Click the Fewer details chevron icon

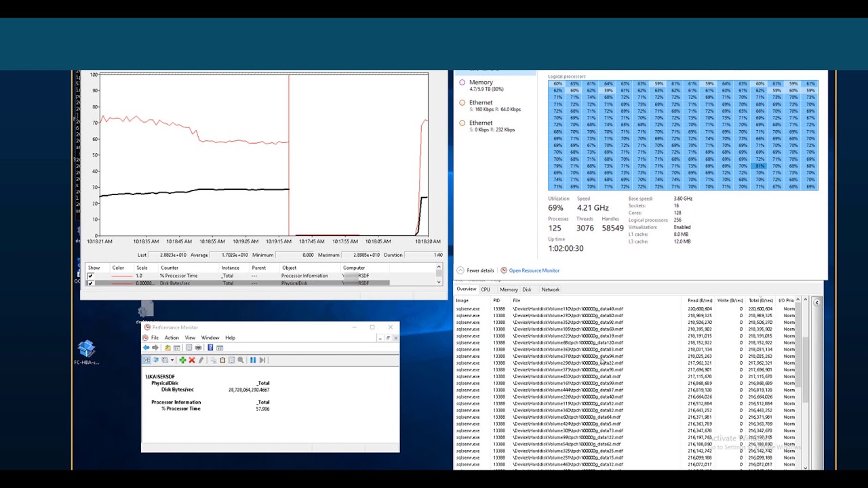[x=460, y=270]
